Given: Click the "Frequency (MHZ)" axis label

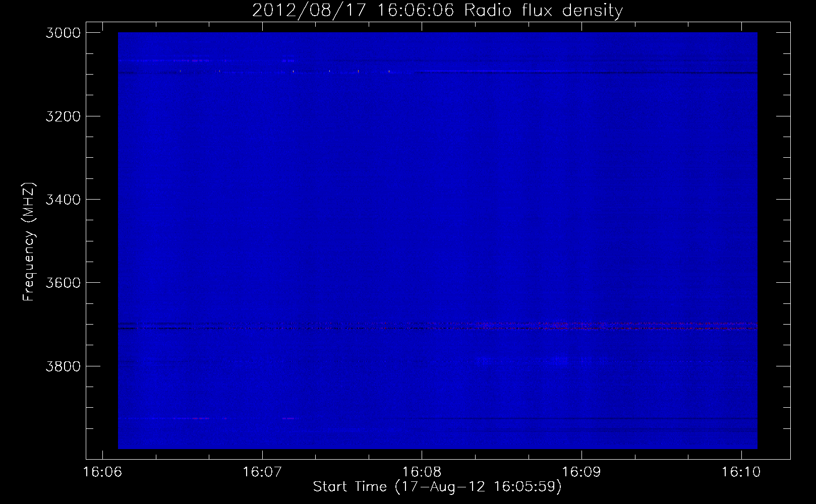Looking at the screenshot, I should click(x=29, y=242).
